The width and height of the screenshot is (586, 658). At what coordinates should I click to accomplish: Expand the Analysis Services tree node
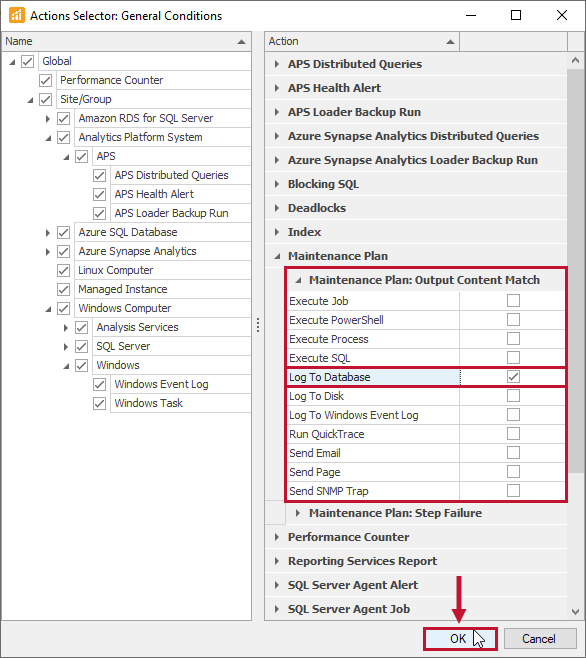click(x=66, y=328)
